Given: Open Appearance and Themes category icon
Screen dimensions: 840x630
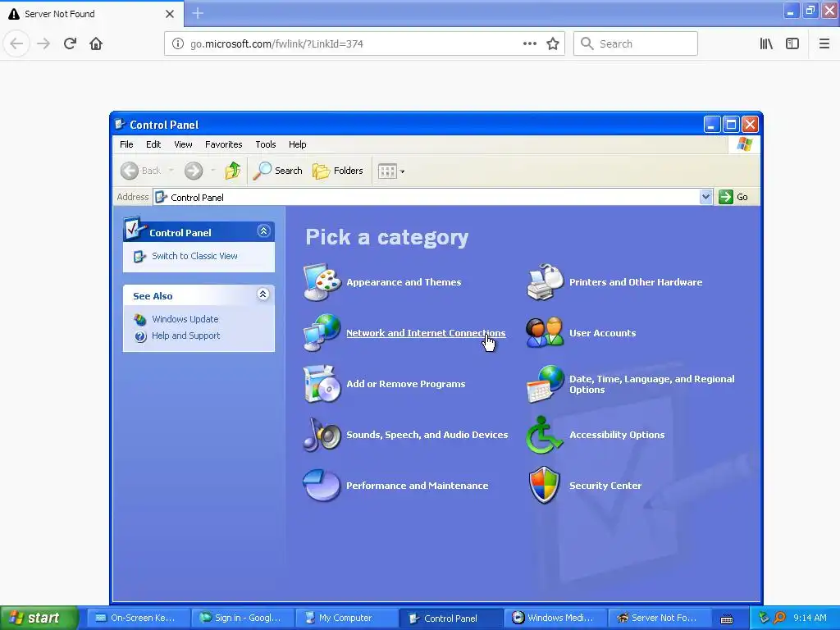Looking at the screenshot, I should tap(322, 282).
